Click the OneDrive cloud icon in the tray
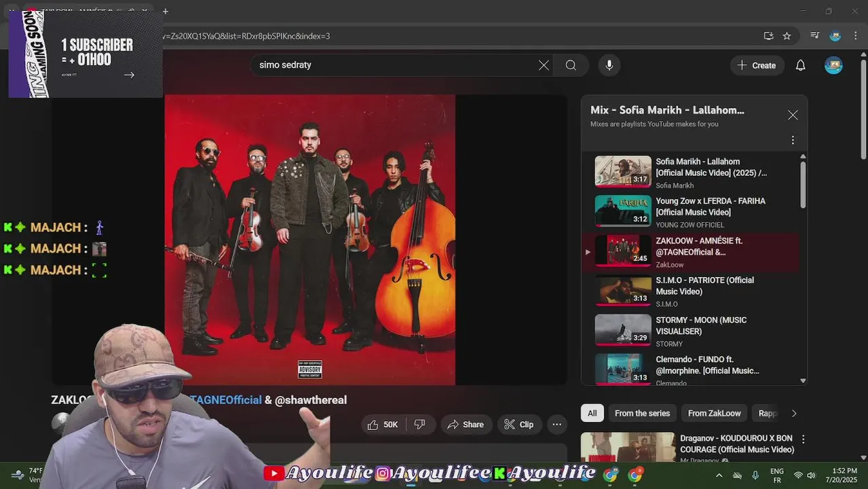Screen dimensions: 868x489 738,475
